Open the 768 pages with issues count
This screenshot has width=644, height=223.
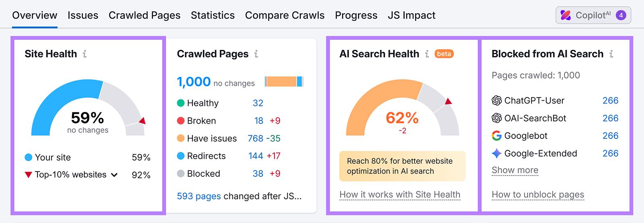256,138
